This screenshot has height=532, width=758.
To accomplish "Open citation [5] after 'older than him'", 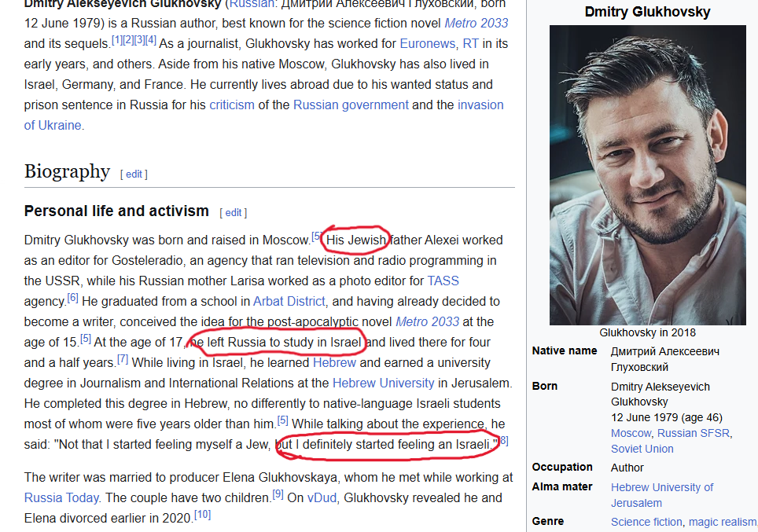I will (283, 420).
